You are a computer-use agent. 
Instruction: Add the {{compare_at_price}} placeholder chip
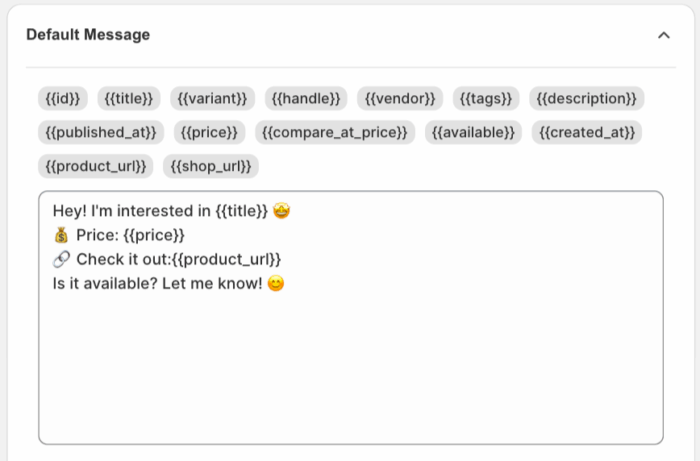[334, 132]
